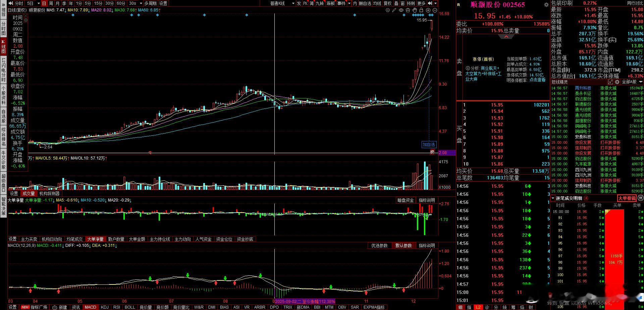Screen dimensions: 644x310
Task: Open the 牛叉诊股 sidebar tab
Action: [3, 160]
